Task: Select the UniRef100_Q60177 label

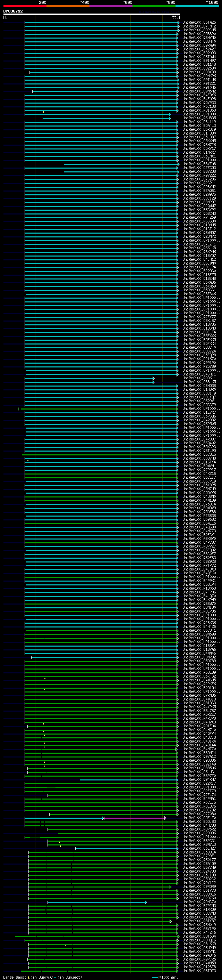Action: pos(199,860)
